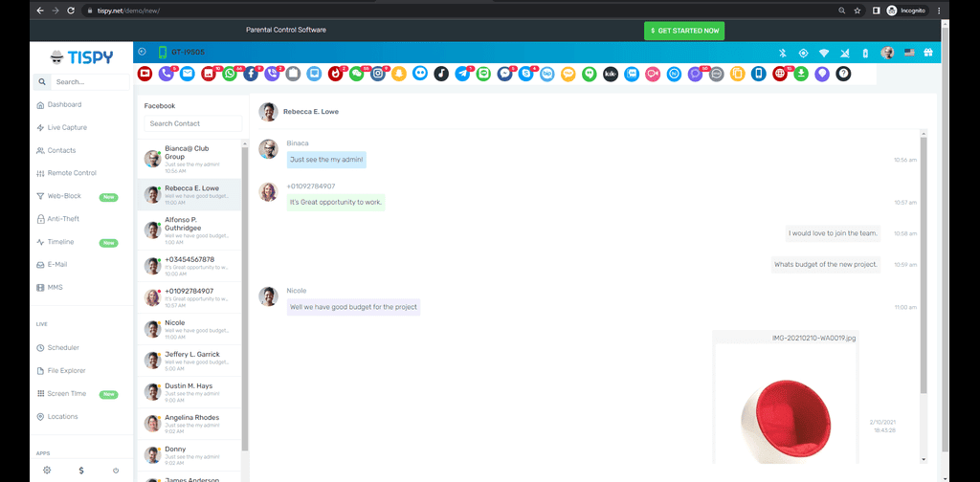Select contact +01092784907 in contact list
Screen dimensions: 980x482
pos(189,297)
